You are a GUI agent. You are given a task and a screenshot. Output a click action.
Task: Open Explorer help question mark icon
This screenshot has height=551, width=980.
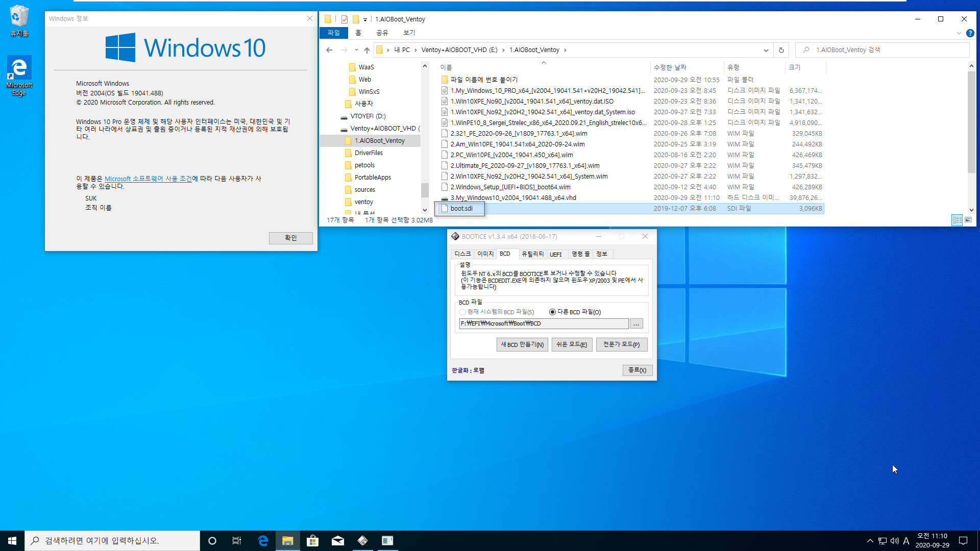pos(970,33)
